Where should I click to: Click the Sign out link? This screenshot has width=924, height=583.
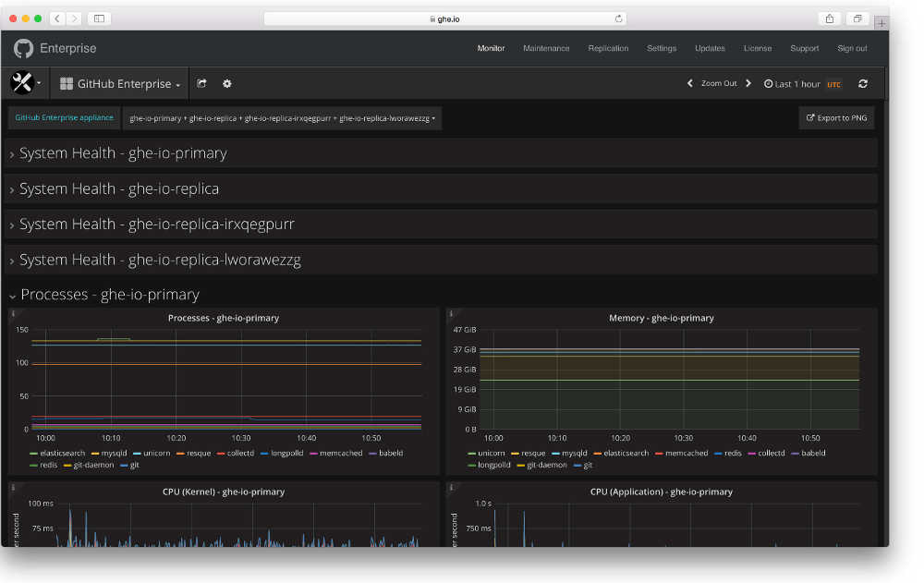852,48
